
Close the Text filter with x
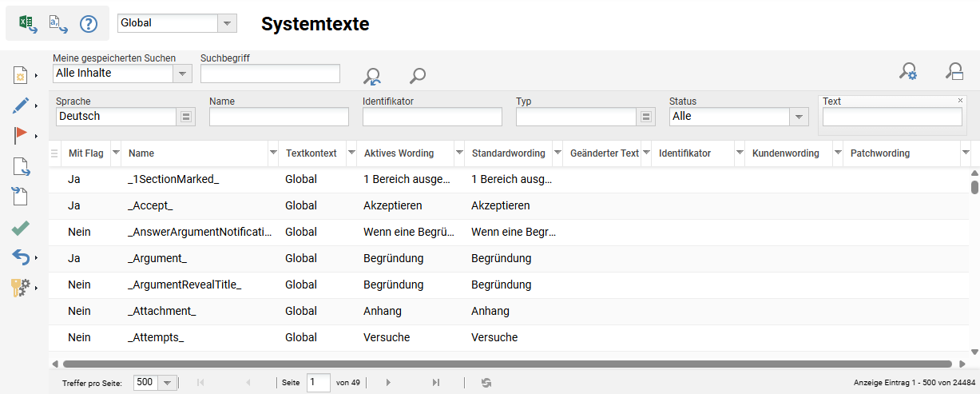pos(960,101)
